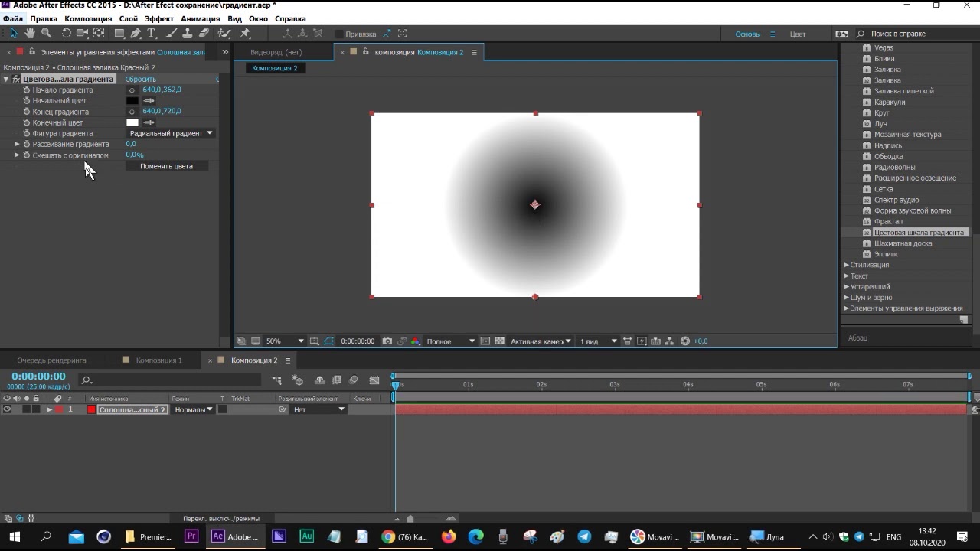Open the Graph Editor icon

click(x=374, y=380)
